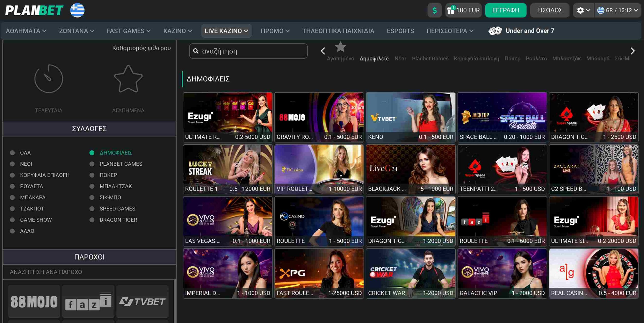
Task: Select the ΡΟΥΛΕΤΑ collection radio
Action: [x=12, y=186]
